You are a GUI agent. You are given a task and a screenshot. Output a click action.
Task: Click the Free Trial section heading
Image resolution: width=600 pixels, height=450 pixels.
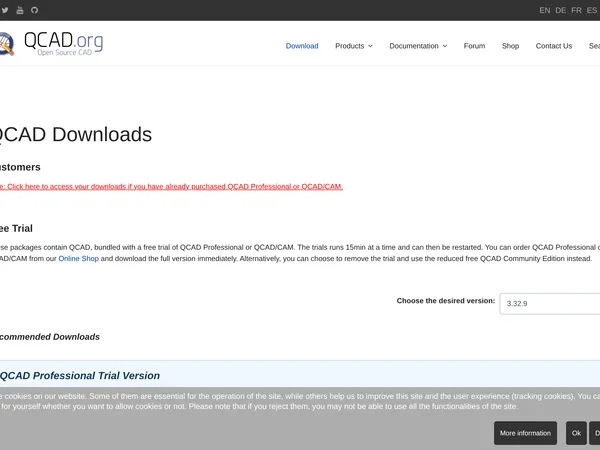[x=16, y=228]
